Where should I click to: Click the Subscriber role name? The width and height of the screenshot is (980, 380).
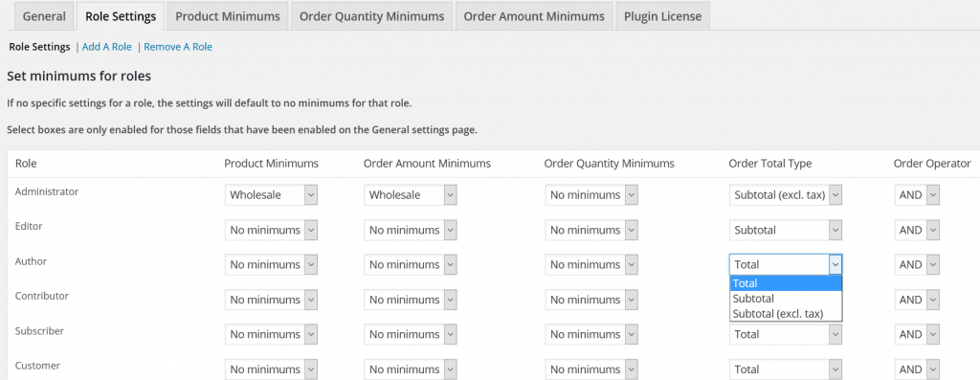[x=39, y=331]
